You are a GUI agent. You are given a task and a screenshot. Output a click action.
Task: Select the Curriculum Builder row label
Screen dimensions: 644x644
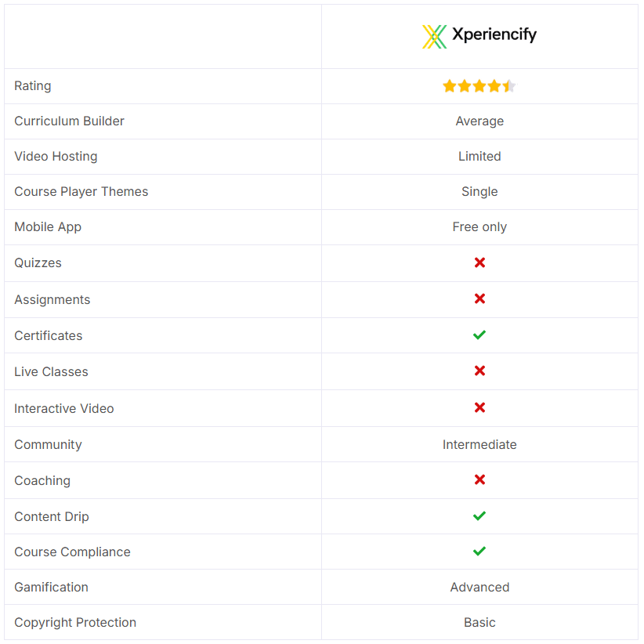[x=69, y=121]
